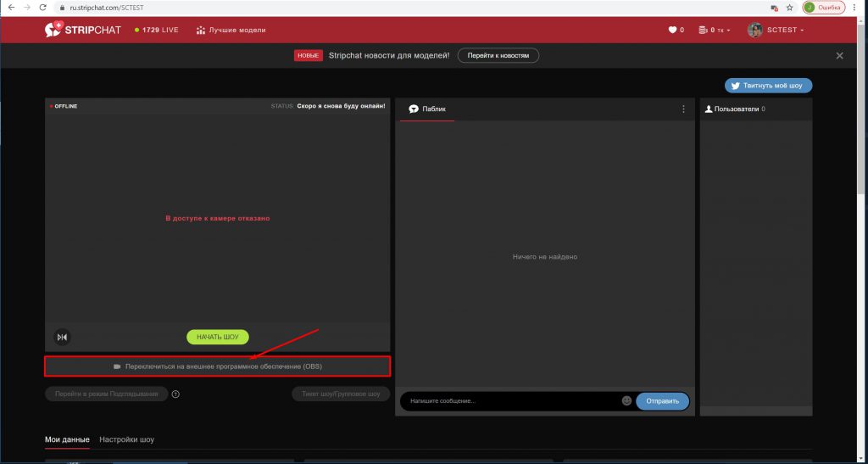This screenshot has height=464, width=868.
Task: Select the Мои данные tab
Action: pyautogui.click(x=67, y=439)
